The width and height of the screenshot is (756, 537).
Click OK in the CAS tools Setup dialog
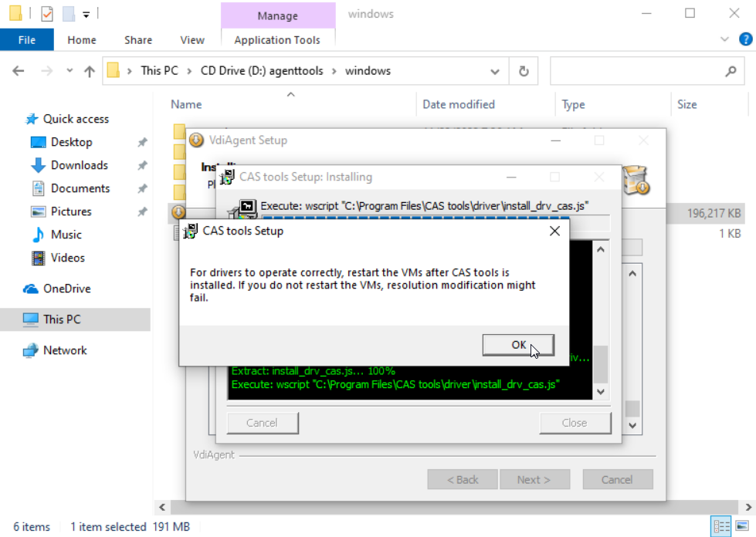click(x=518, y=345)
